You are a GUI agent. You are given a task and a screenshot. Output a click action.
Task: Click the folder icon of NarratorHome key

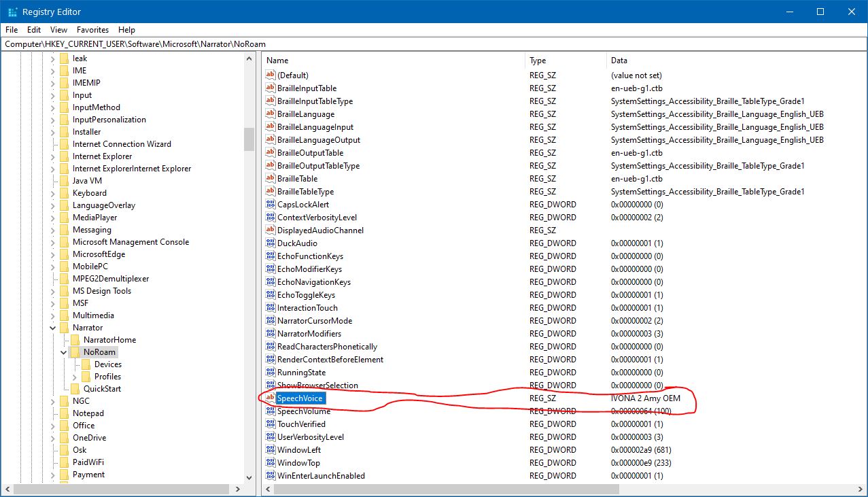[75, 340]
